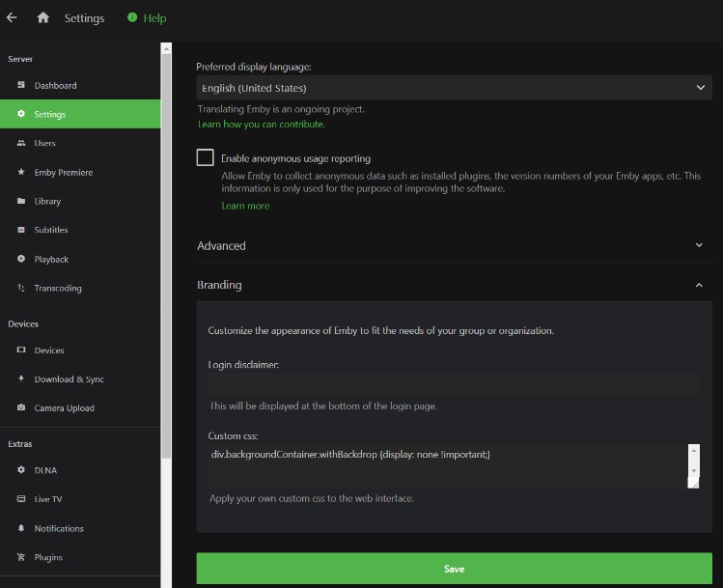Click the Download & Sync arrow icon
Viewport: 723px width, 588px height.
pos(21,378)
